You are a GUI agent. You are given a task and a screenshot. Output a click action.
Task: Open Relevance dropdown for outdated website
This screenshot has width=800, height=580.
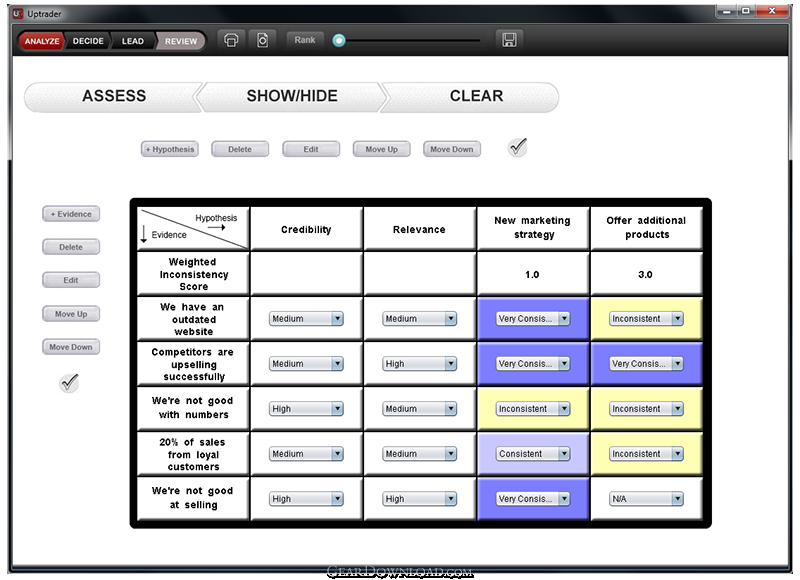[x=419, y=319]
